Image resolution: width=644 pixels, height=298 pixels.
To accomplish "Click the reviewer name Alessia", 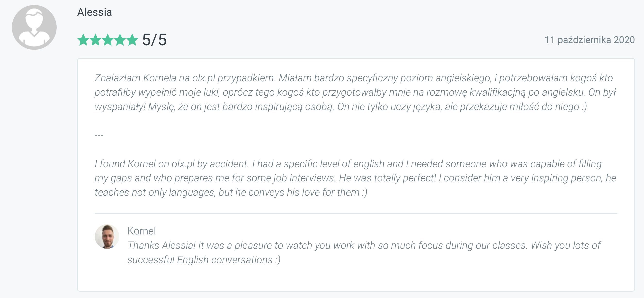I will coord(95,12).
